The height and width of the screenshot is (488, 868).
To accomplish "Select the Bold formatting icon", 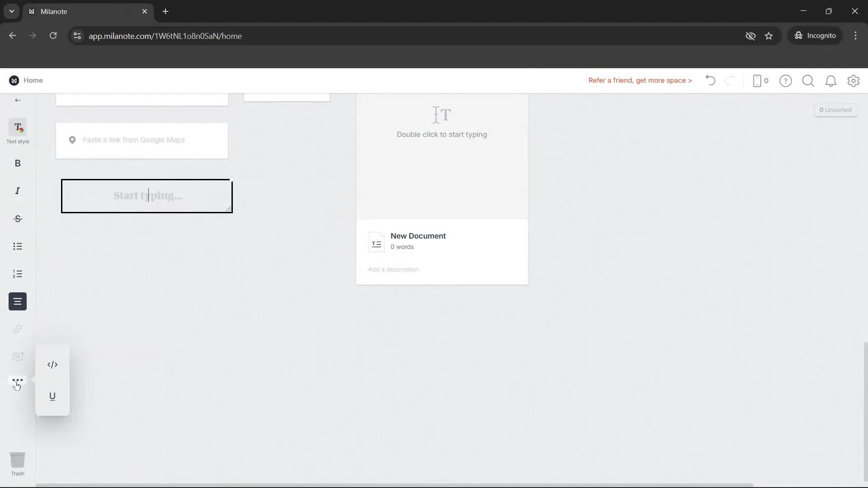I will click(x=17, y=163).
